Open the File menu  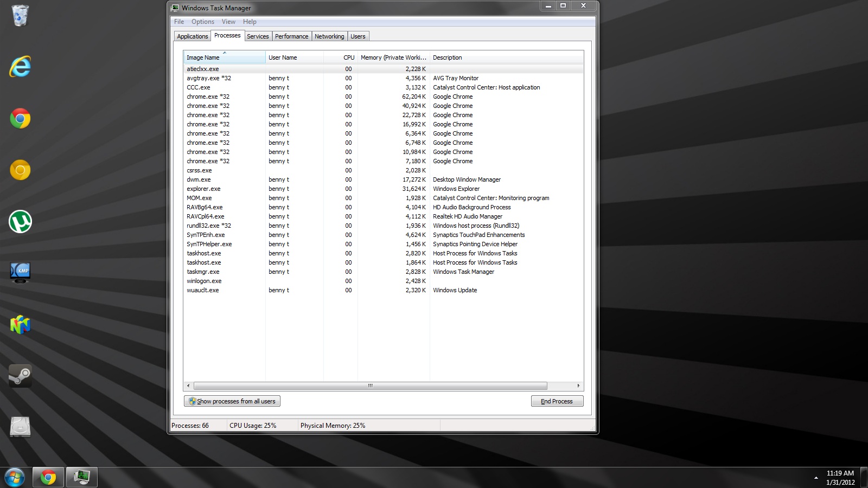pyautogui.click(x=179, y=22)
